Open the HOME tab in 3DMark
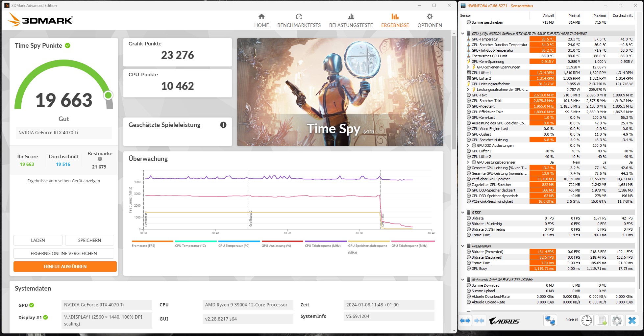 pos(261,21)
